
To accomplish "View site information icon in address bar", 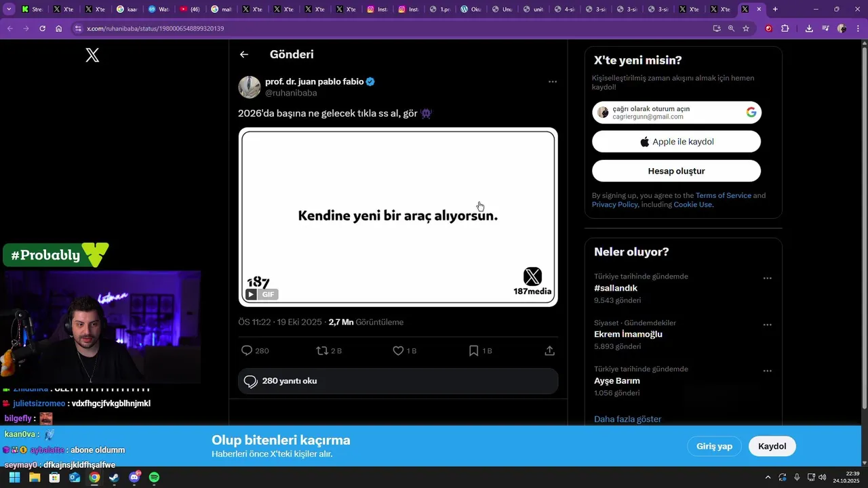I will point(78,28).
